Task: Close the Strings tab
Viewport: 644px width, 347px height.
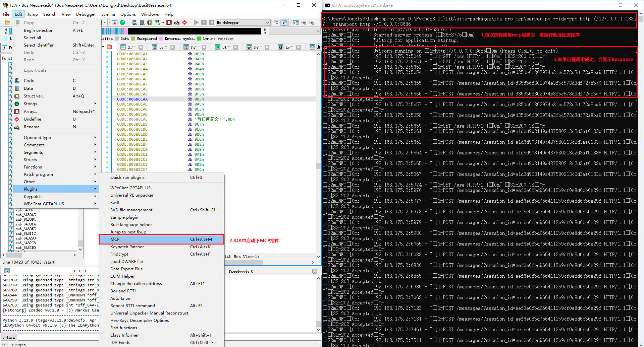Action: [235, 47]
